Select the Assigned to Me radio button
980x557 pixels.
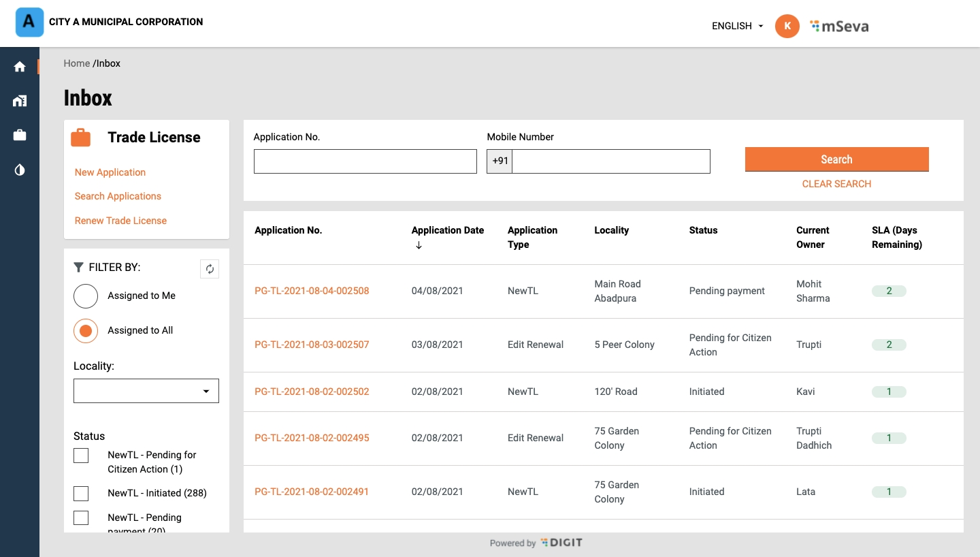coord(86,296)
